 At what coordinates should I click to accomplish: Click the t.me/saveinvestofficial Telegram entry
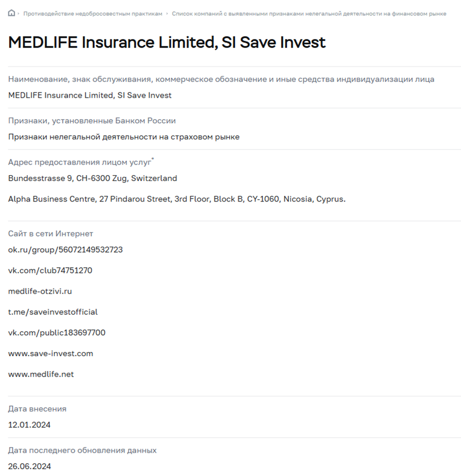[53, 312]
